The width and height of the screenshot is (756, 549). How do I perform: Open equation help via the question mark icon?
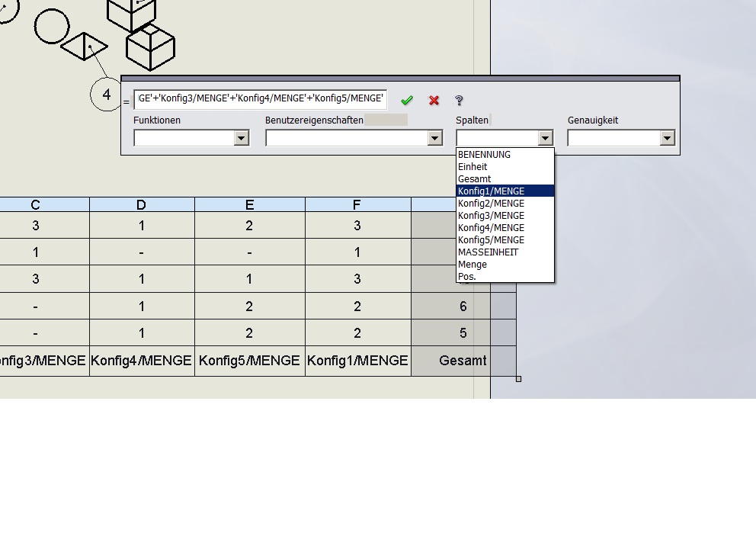[x=459, y=100]
